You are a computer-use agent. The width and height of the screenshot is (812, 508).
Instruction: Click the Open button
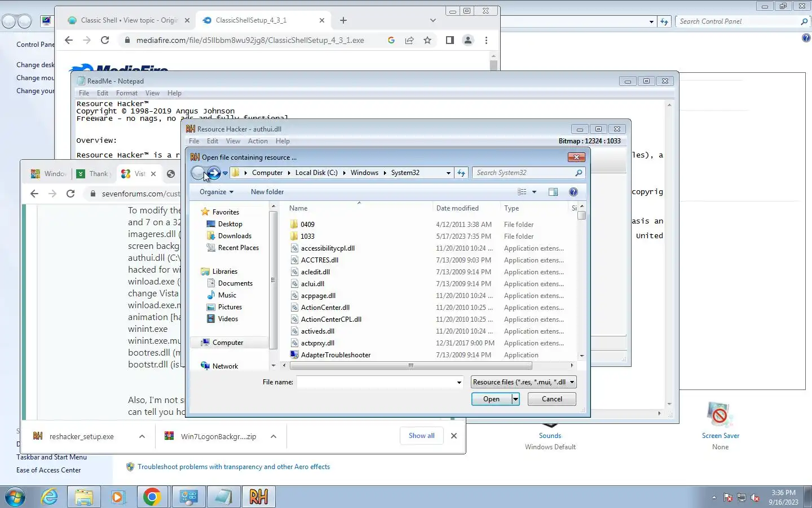point(491,399)
